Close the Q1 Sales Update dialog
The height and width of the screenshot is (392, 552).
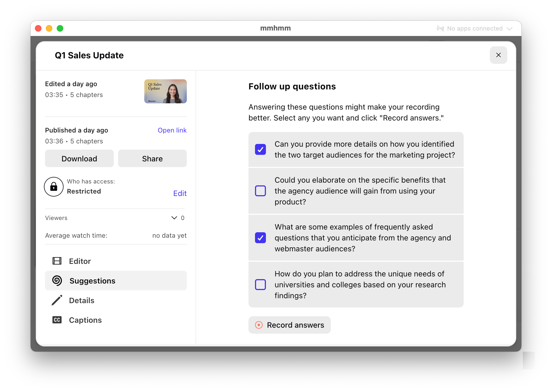point(498,55)
